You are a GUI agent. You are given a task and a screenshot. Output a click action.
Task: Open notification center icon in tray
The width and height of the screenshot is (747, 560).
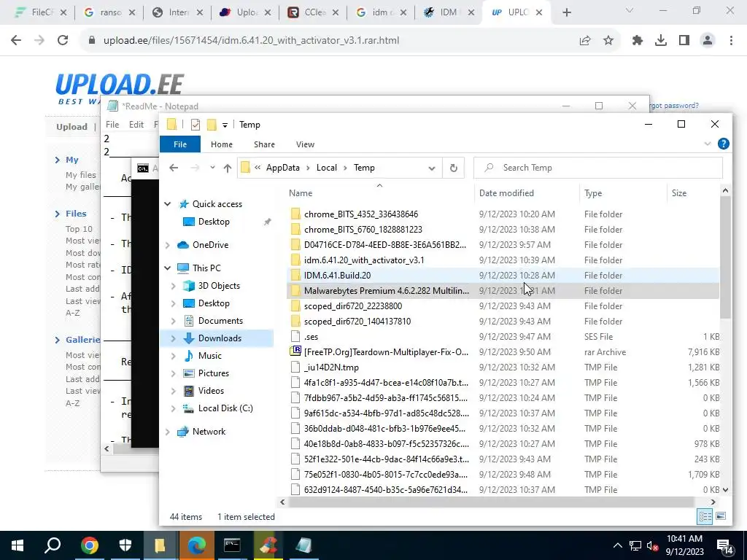pyautogui.click(x=725, y=546)
